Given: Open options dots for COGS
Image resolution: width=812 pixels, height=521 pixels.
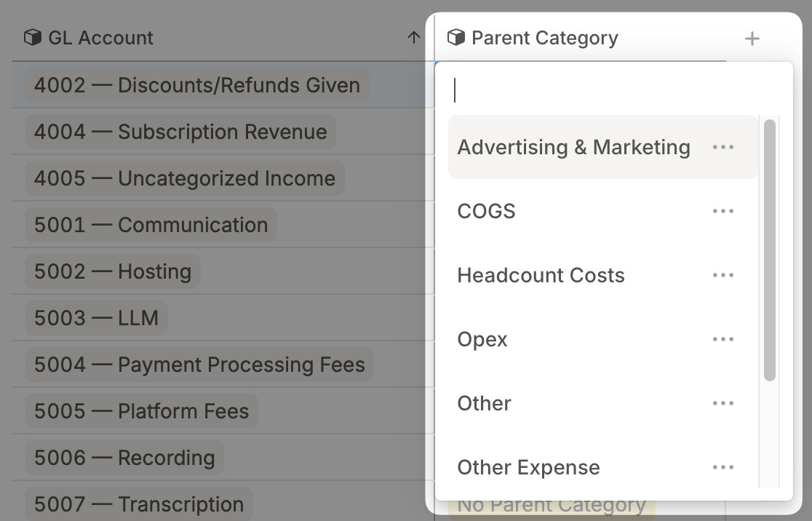Looking at the screenshot, I should coord(723,211).
